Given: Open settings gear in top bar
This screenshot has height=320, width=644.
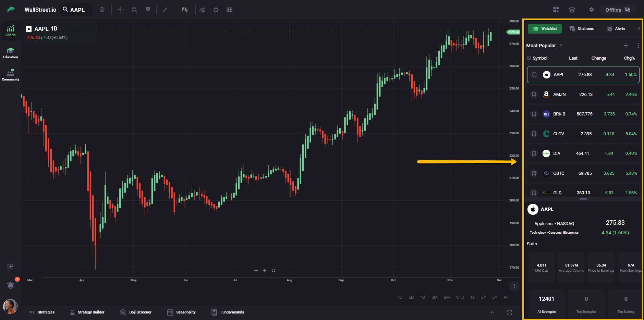Looking at the screenshot, I should [x=591, y=10].
